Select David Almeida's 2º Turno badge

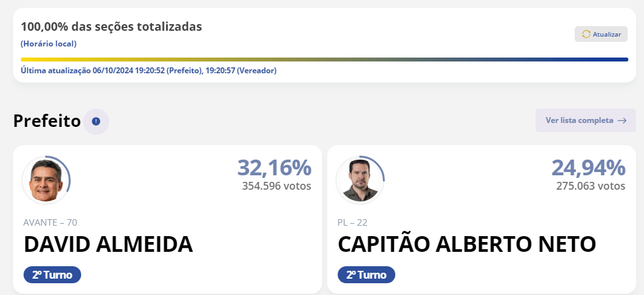click(52, 275)
